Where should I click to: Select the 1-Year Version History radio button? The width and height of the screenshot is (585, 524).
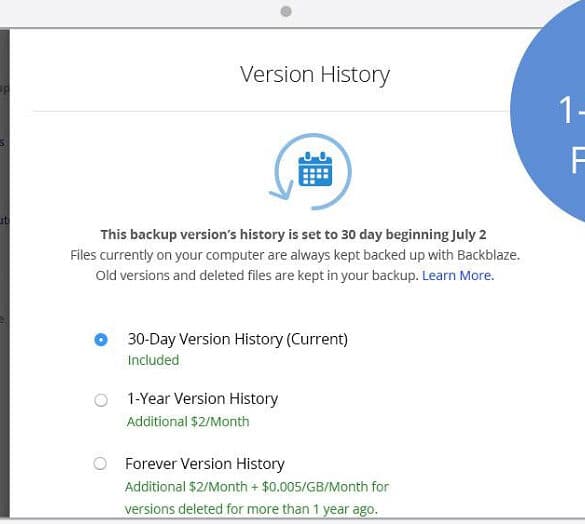click(101, 400)
